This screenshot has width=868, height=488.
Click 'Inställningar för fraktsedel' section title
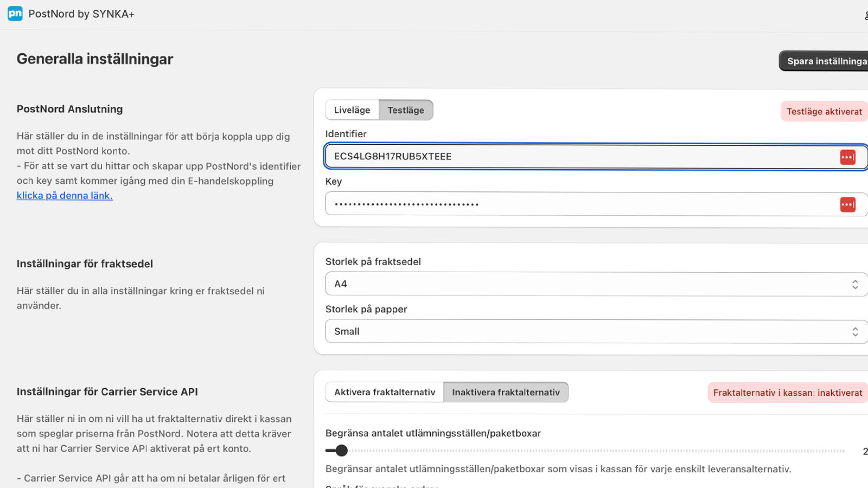[85, 264]
